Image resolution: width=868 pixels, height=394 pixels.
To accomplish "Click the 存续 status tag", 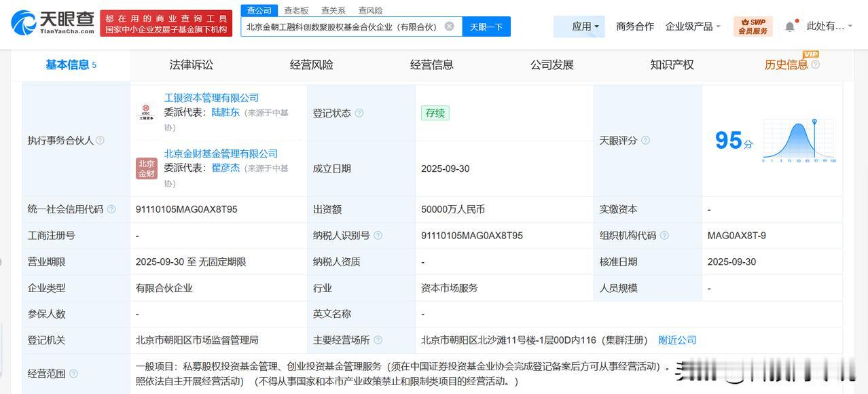I will coord(435,113).
